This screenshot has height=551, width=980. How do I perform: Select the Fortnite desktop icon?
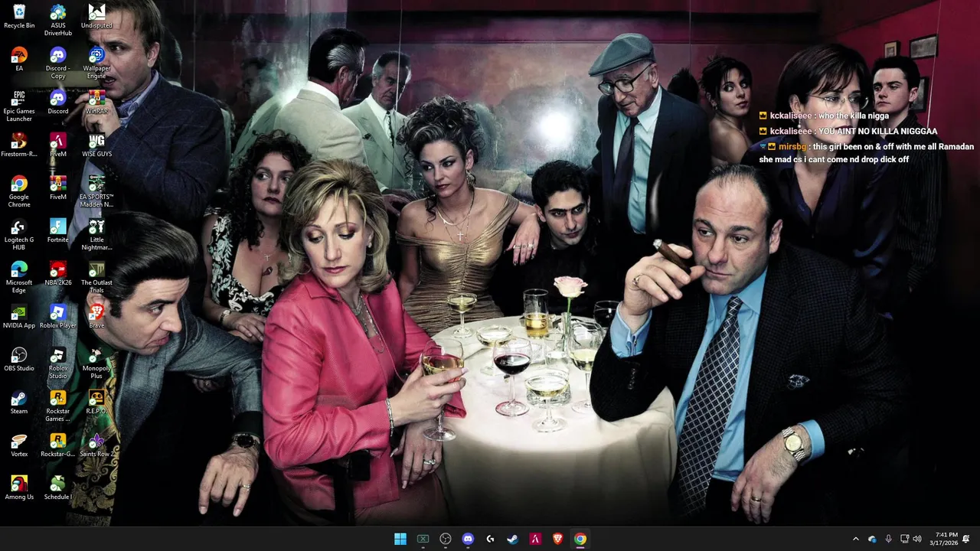(57, 230)
